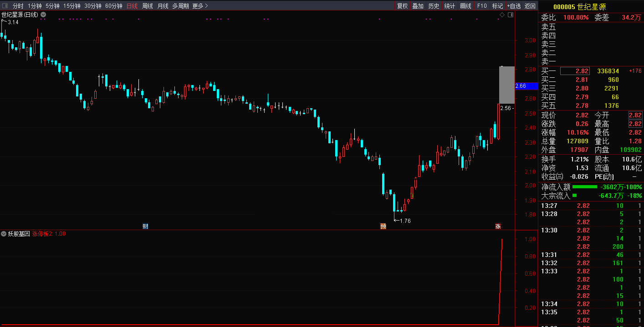
Task: Switch to 30分钟 period tab
Action: 93,6
